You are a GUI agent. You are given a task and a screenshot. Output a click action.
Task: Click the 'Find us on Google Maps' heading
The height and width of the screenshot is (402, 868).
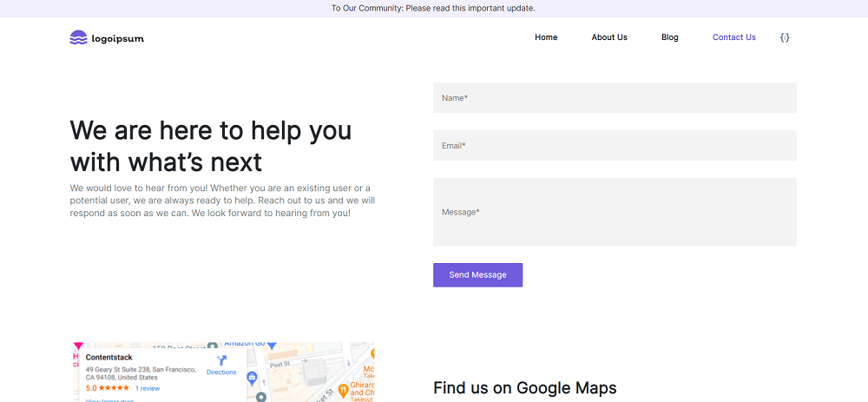tap(525, 387)
